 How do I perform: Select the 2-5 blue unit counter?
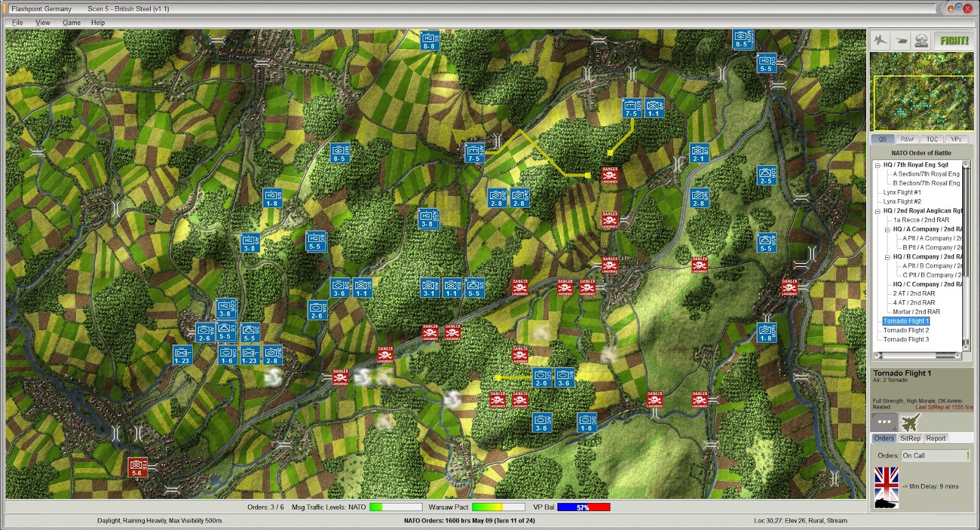[766, 176]
